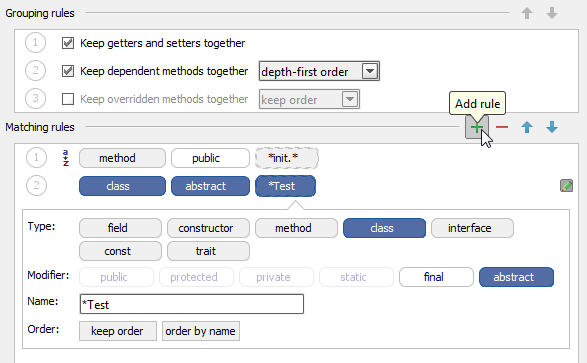Remove rule with the red minus icon

[x=502, y=128]
